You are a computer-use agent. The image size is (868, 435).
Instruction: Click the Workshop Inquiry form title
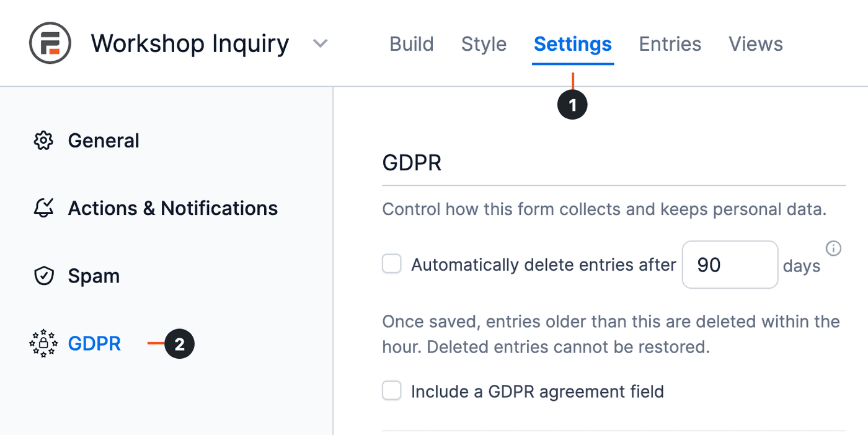[190, 44]
